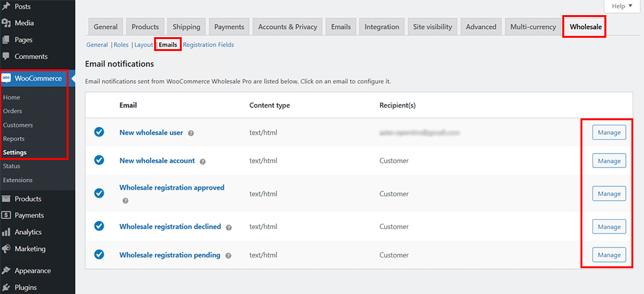Select the Emails sub-section under Wholesale
The height and width of the screenshot is (294, 644).
click(168, 45)
